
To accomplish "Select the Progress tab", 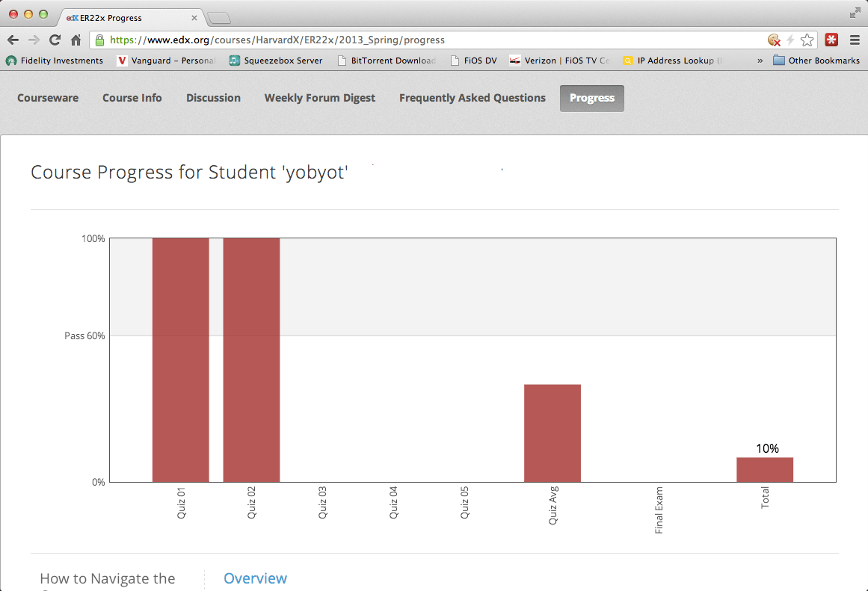I will point(592,99).
